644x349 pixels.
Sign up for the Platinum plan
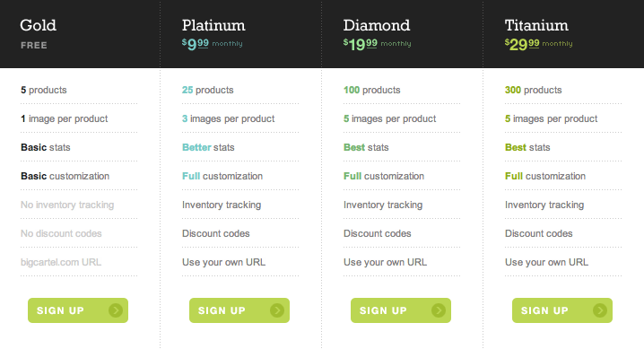[x=239, y=310]
